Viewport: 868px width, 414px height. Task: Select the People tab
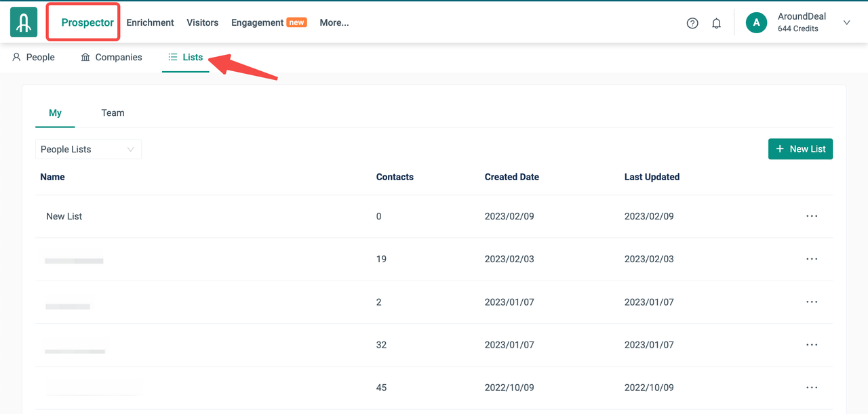34,58
